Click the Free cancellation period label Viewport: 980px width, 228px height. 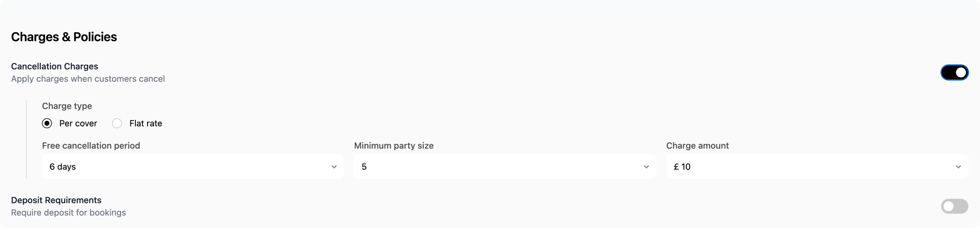91,146
